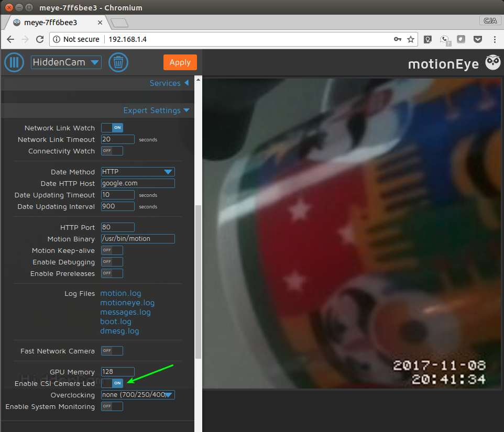The height and width of the screenshot is (432, 504).
Task: Click the CJA profile avatar
Action: pos(489,20)
